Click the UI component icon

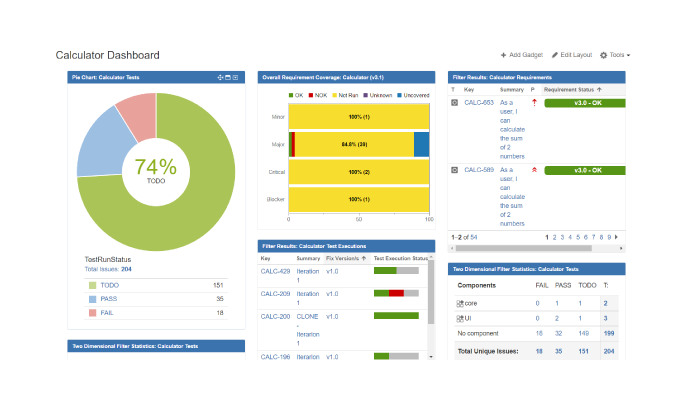460,317
